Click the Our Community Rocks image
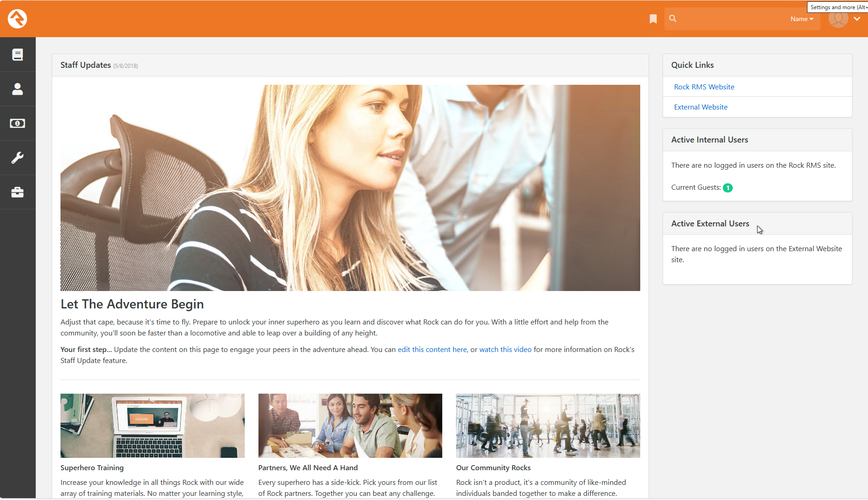Image resolution: width=868 pixels, height=500 pixels. point(548,426)
